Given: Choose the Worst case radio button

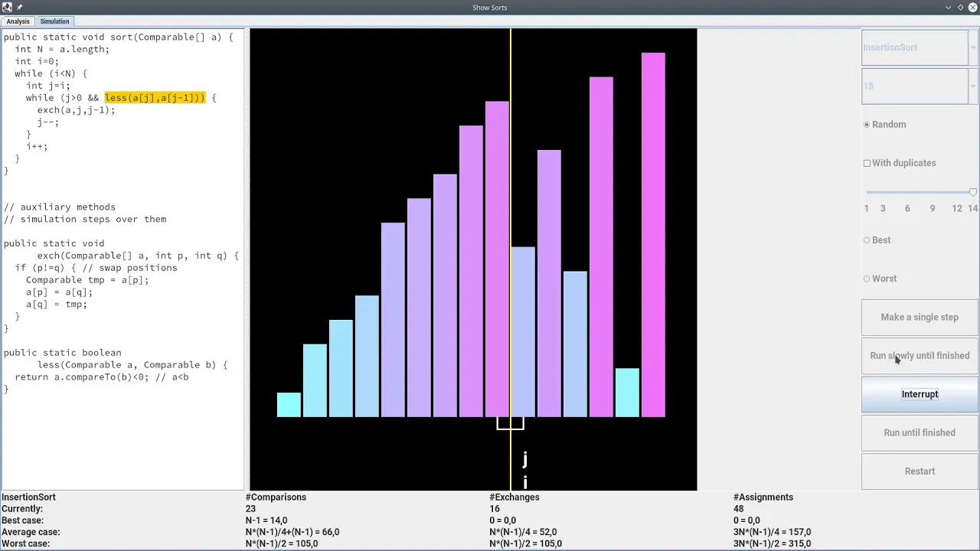Looking at the screenshot, I should pos(867,279).
